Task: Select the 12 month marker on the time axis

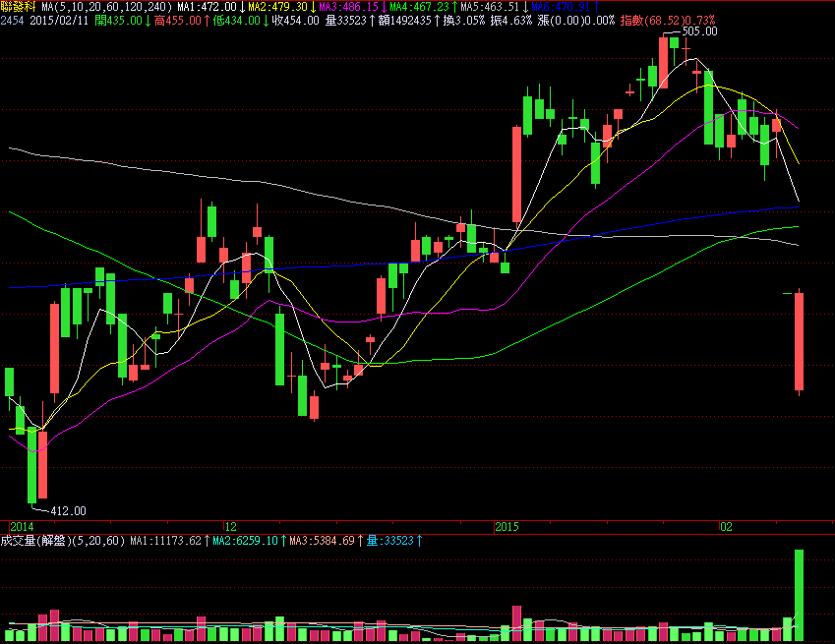Action: tap(230, 527)
